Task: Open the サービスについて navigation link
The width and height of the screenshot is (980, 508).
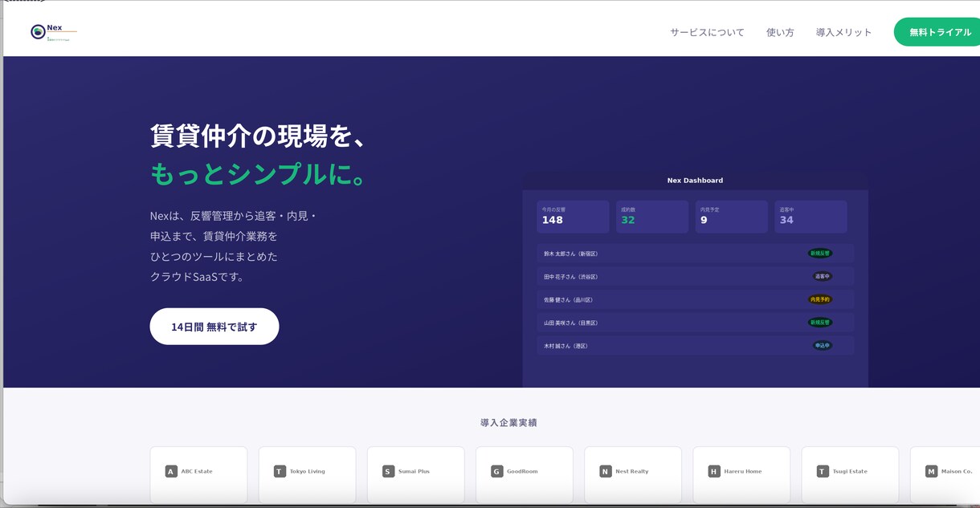Action: pyautogui.click(x=707, y=32)
